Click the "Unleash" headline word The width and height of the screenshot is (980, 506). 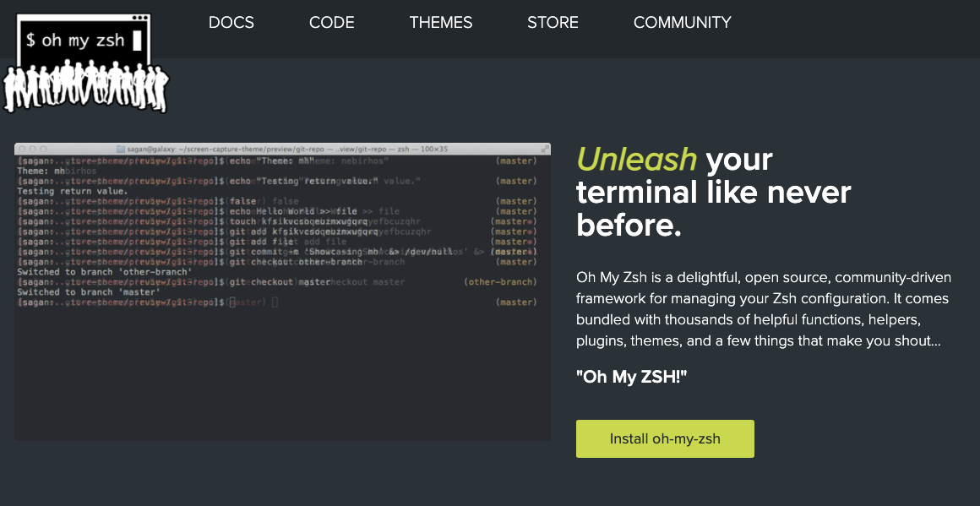coord(636,160)
